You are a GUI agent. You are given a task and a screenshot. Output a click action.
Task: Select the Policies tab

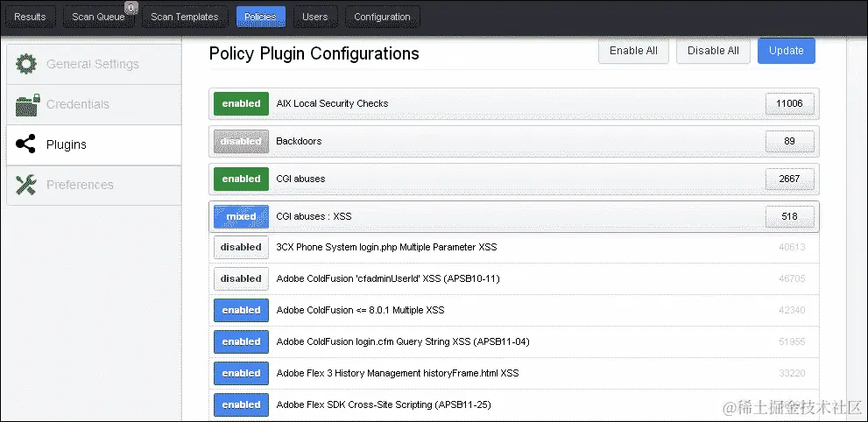[261, 17]
